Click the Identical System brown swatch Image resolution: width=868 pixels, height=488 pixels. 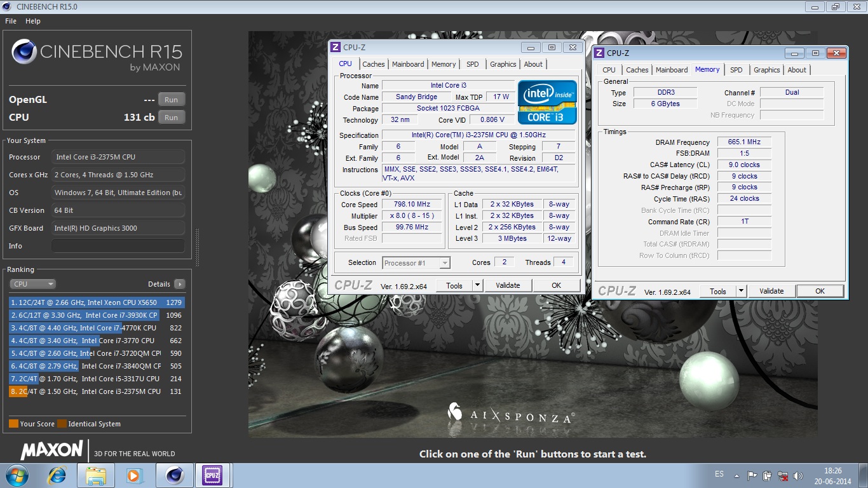pyautogui.click(x=62, y=424)
